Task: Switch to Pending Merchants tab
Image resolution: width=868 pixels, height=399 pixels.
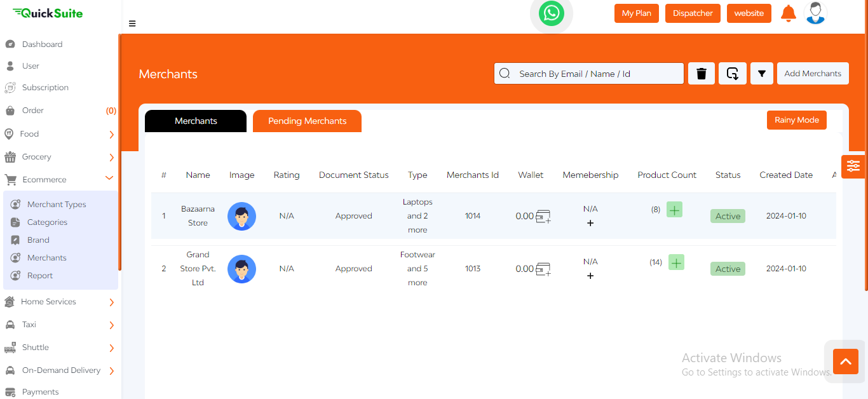Action: click(307, 121)
